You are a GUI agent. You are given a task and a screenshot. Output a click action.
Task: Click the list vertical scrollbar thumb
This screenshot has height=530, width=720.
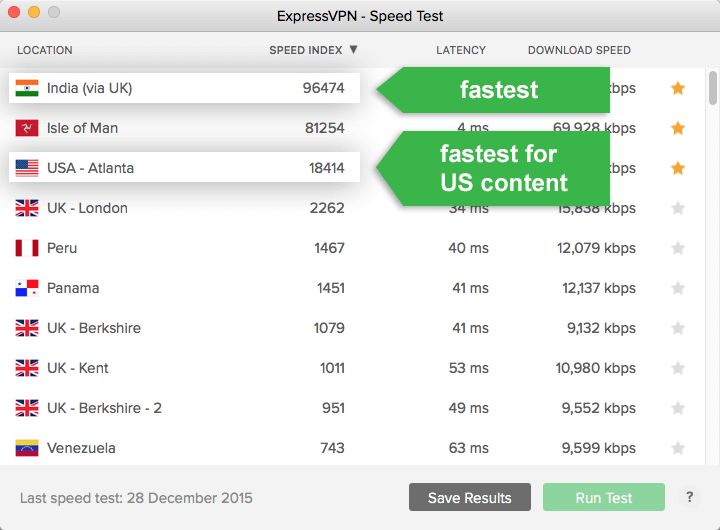pyautogui.click(x=712, y=88)
